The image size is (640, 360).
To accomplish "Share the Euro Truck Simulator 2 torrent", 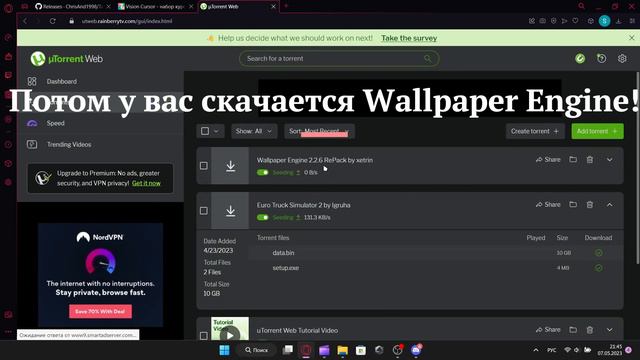I will click(x=548, y=204).
